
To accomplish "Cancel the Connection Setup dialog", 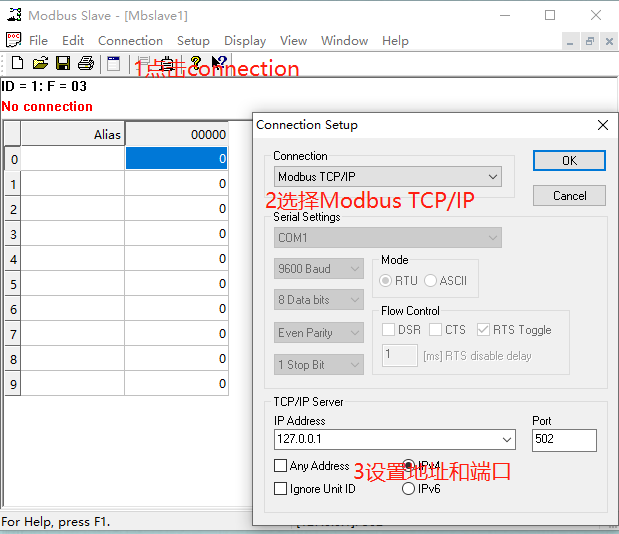I will 569,196.
